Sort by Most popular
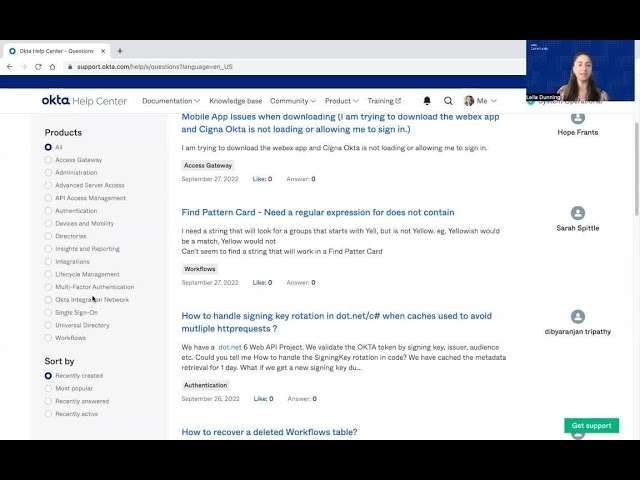 [x=48, y=388]
